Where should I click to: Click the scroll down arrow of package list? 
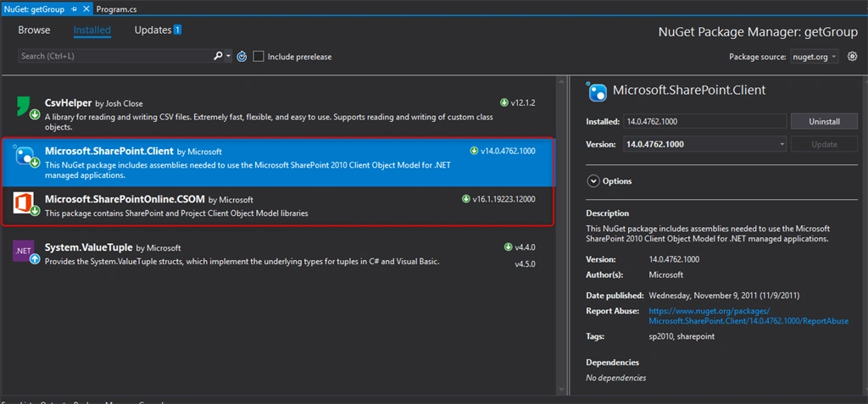563,390
